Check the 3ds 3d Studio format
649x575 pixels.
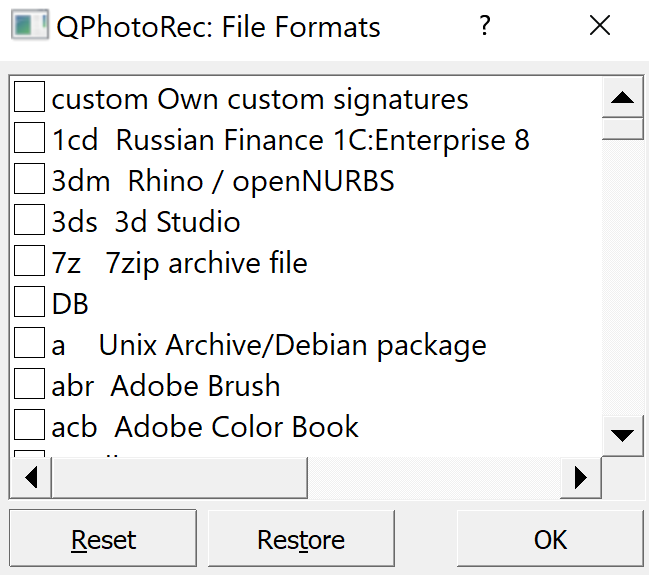[x=29, y=221]
